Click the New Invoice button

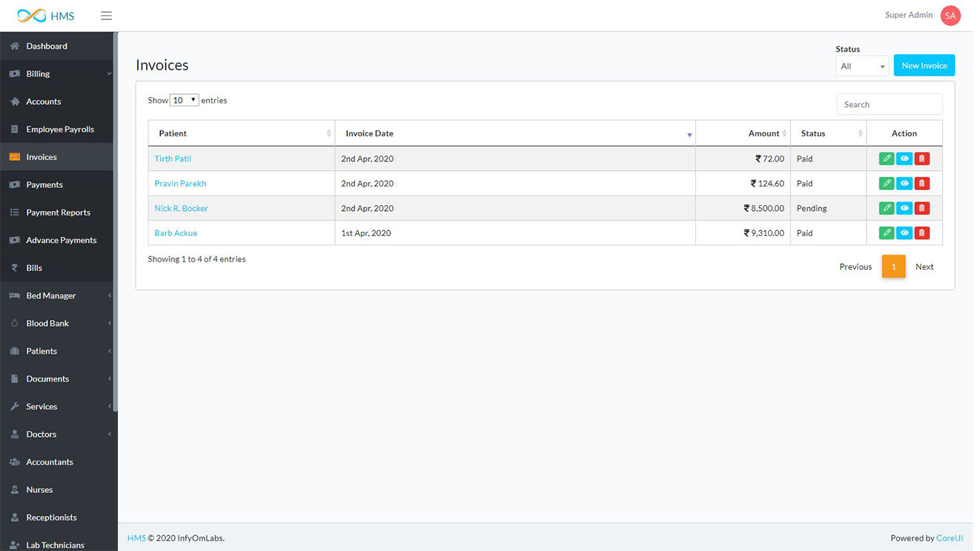pyautogui.click(x=924, y=65)
